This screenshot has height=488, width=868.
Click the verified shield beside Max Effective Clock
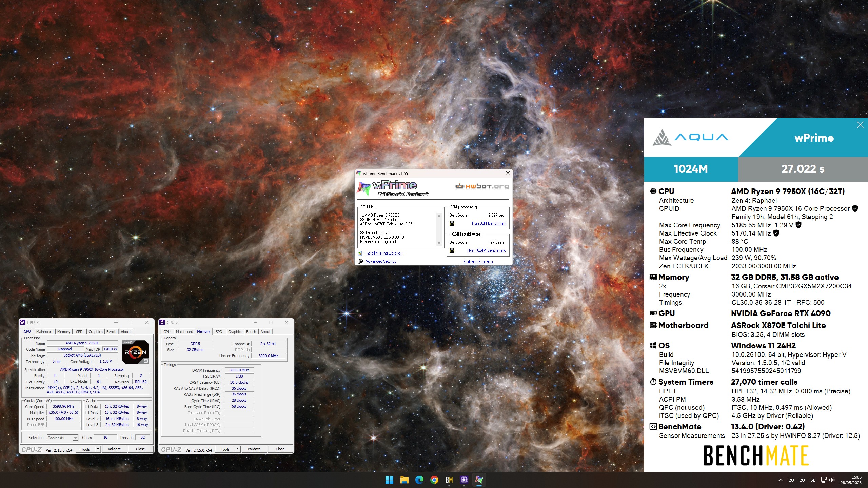pyautogui.click(x=776, y=233)
